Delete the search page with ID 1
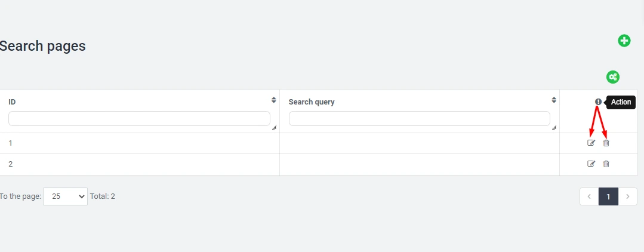This screenshot has width=644, height=252. coord(606,143)
